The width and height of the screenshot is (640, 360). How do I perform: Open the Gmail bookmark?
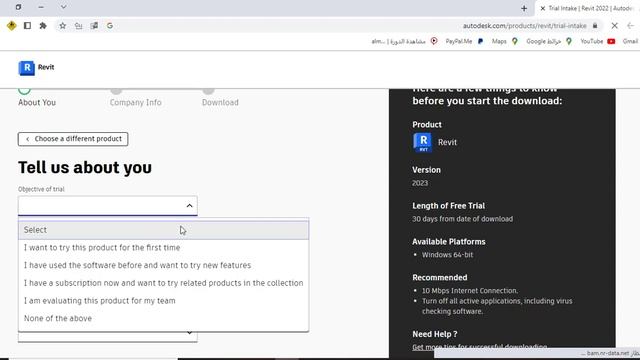click(x=631, y=41)
